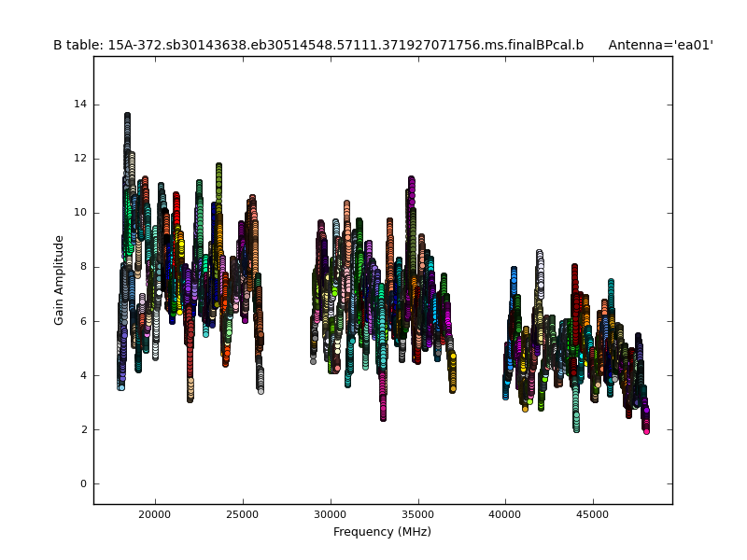Click the 30000 x-axis tick label
The image size is (747, 560).
(x=331, y=513)
